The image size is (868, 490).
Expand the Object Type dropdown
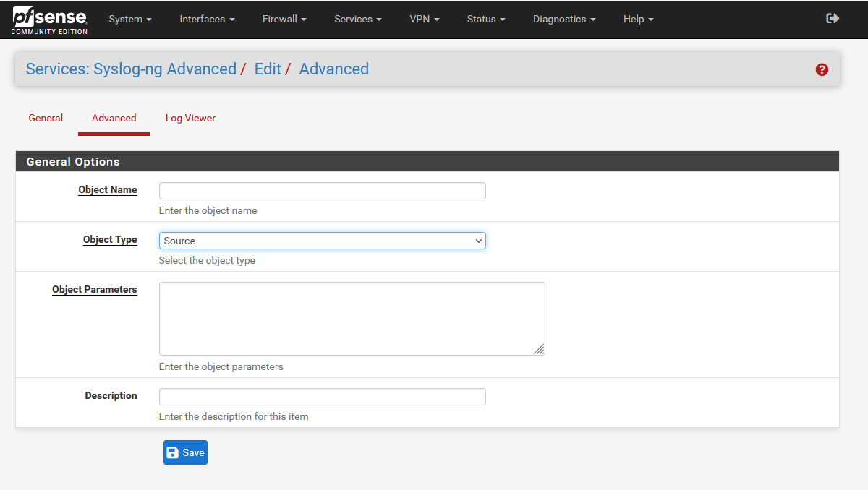[x=323, y=241]
